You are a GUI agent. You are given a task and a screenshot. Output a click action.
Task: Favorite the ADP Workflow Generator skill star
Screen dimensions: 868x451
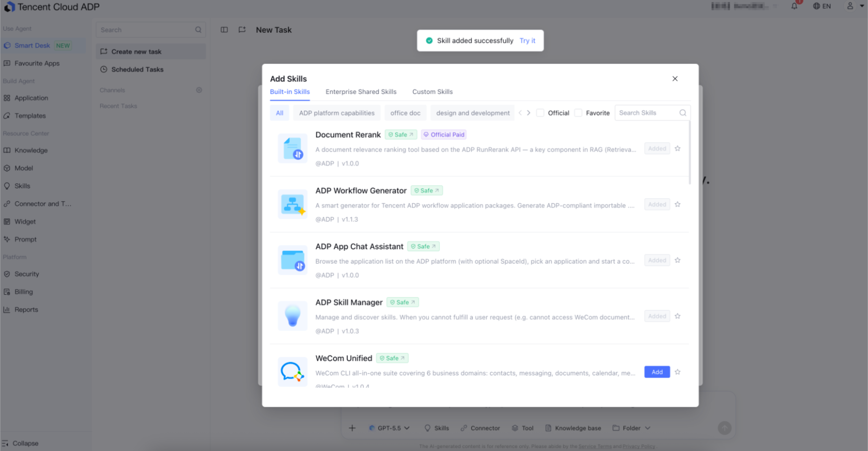[x=678, y=204]
